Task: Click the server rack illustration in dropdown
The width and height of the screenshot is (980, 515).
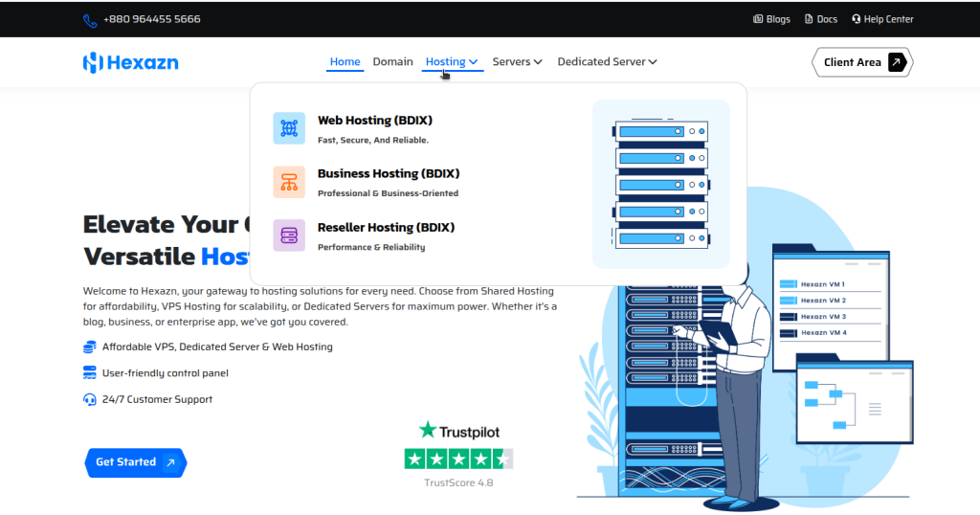Action: [660, 184]
